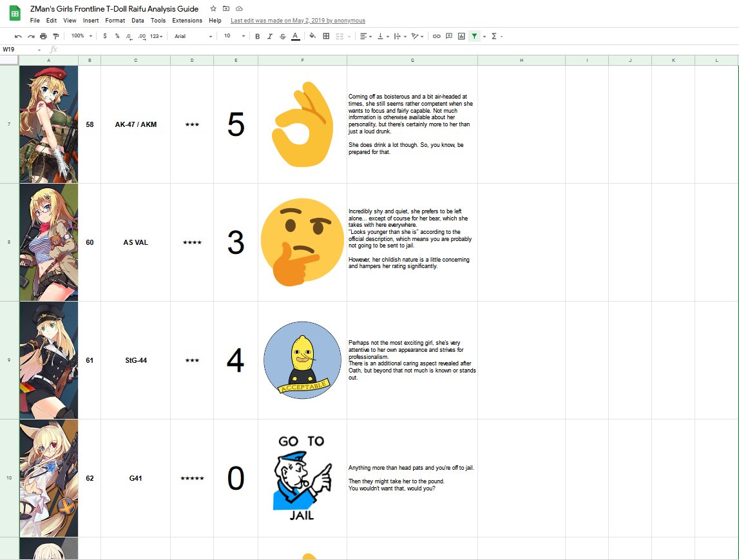Decrease decimal places
The width and height of the screenshot is (739, 560).
point(129,36)
